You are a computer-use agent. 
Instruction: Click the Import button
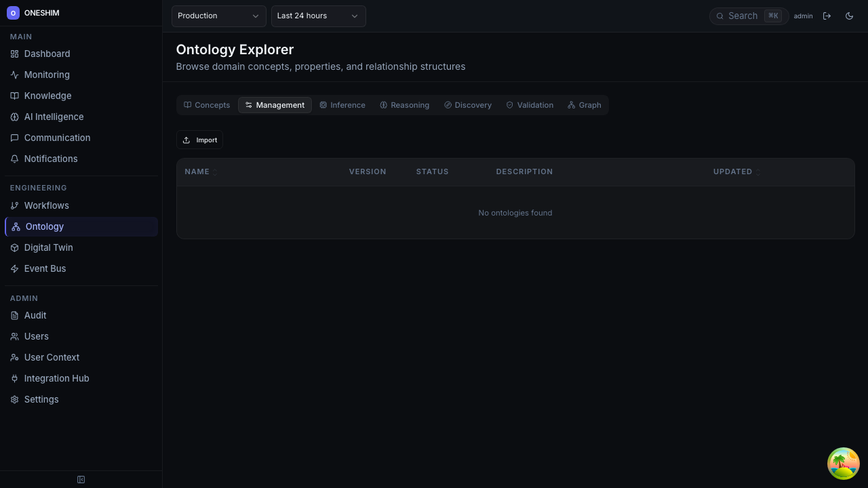click(199, 140)
